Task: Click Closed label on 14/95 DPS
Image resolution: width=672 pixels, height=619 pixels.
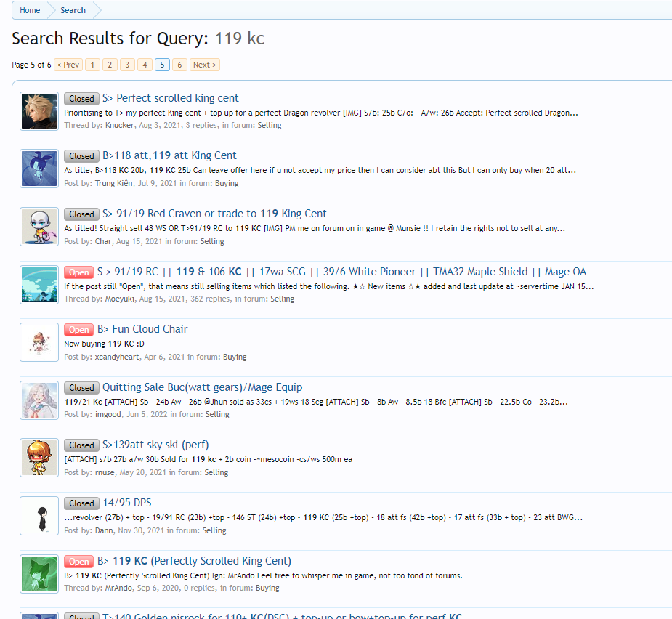Action: (81, 503)
